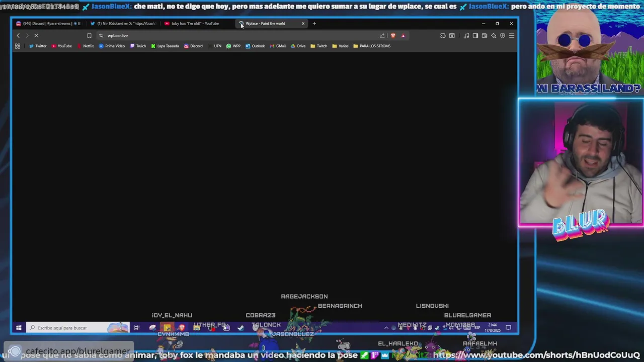
Task: Click the media music note toolbar icon
Action: (x=466, y=36)
